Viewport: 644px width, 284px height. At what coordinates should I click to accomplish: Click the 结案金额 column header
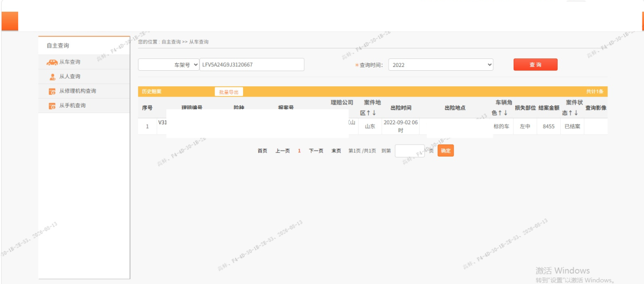[x=549, y=108]
